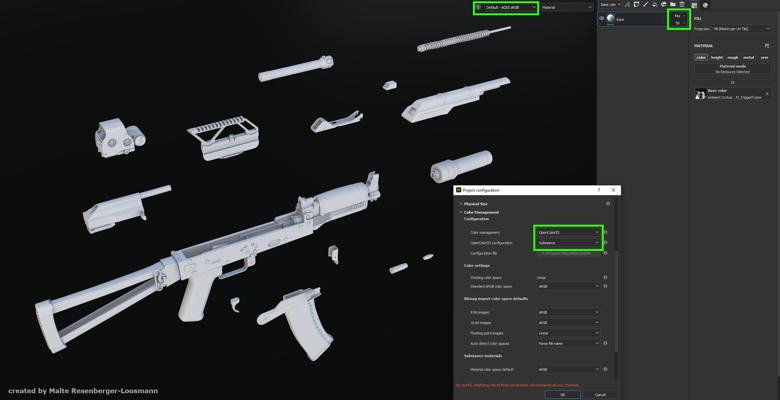Open the display settings sphere icon
Screen dimensions: 780x400
click(x=705, y=5)
